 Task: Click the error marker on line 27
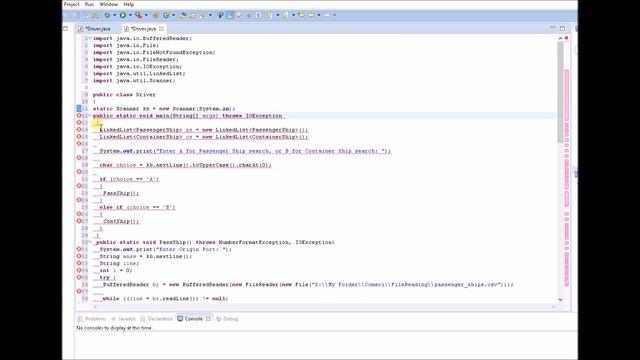[79, 221]
